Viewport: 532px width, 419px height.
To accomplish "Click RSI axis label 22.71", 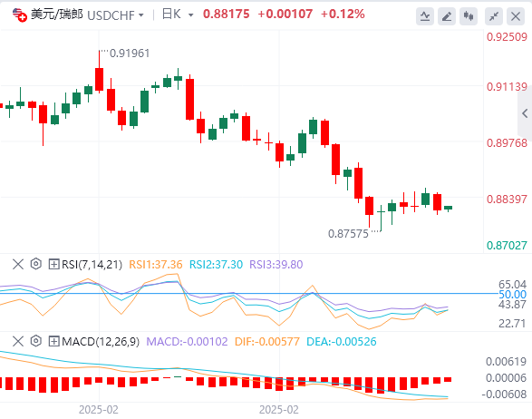I will tap(512, 324).
